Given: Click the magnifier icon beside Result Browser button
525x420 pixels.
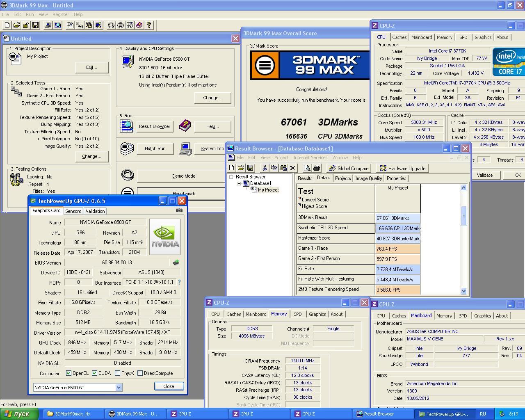Looking at the screenshot, I should [126, 126].
